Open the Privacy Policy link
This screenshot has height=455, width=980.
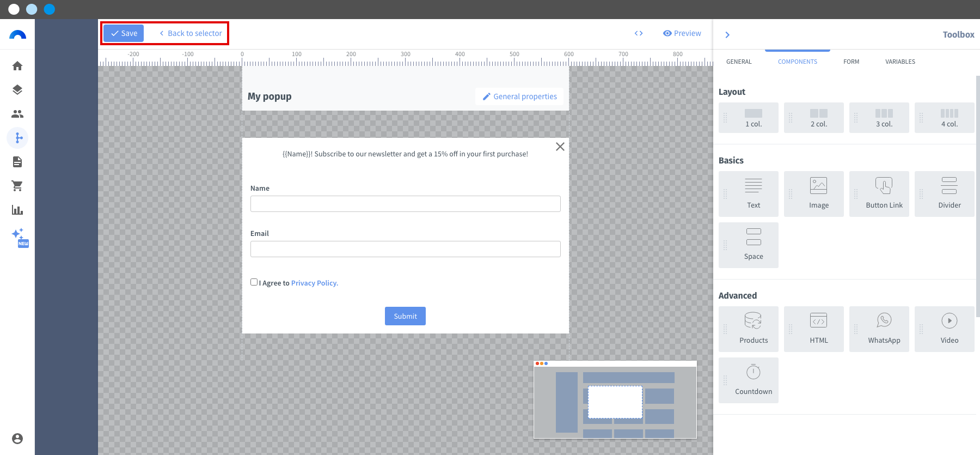pyautogui.click(x=315, y=283)
